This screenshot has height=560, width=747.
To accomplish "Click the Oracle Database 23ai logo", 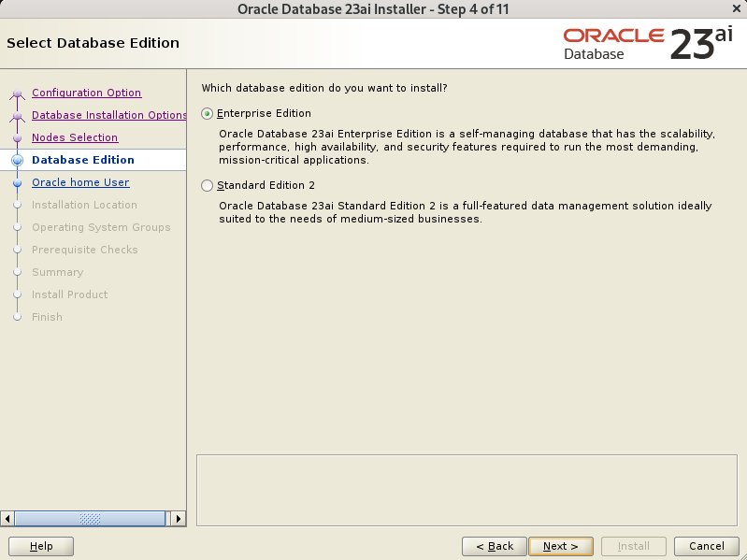I will [x=648, y=44].
